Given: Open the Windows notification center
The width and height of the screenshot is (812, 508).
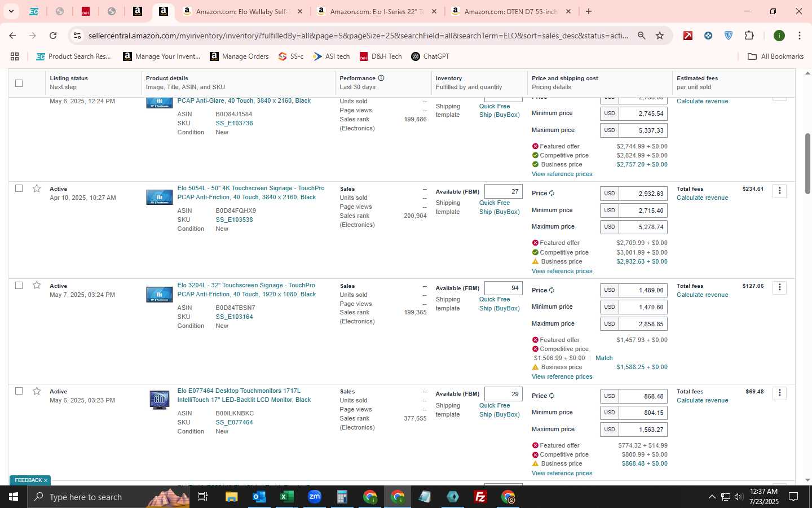Looking at the screenshot, I should point(793,497).
